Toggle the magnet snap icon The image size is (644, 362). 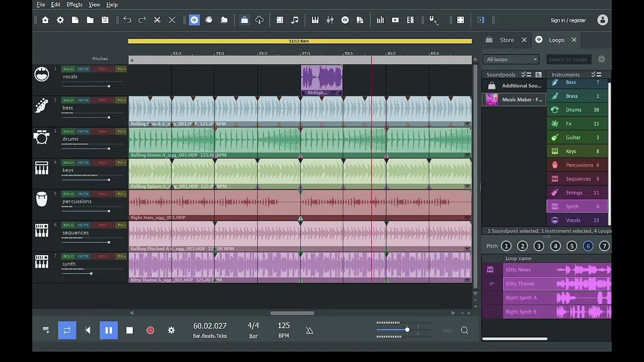click(433, 20)
